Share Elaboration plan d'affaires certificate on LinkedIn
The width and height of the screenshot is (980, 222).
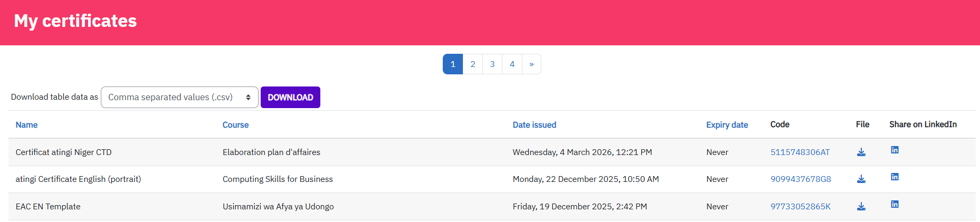click(895, 150)
